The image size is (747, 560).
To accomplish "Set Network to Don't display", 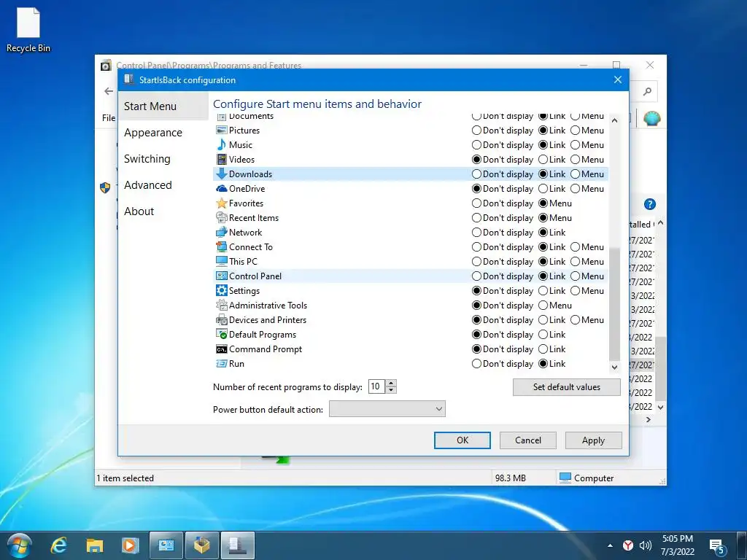I will (x=476, y=233).
